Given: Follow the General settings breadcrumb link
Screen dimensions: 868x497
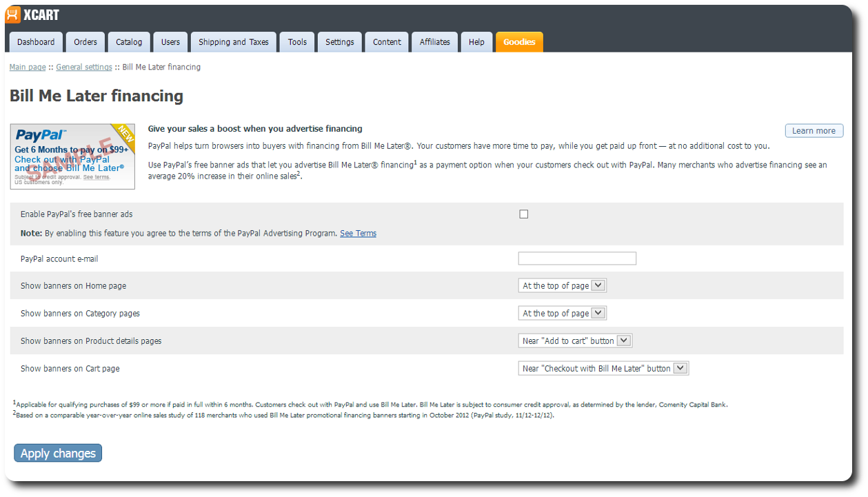Looking at the screenshot, I should pyautogui.click(x=84, y=67).
